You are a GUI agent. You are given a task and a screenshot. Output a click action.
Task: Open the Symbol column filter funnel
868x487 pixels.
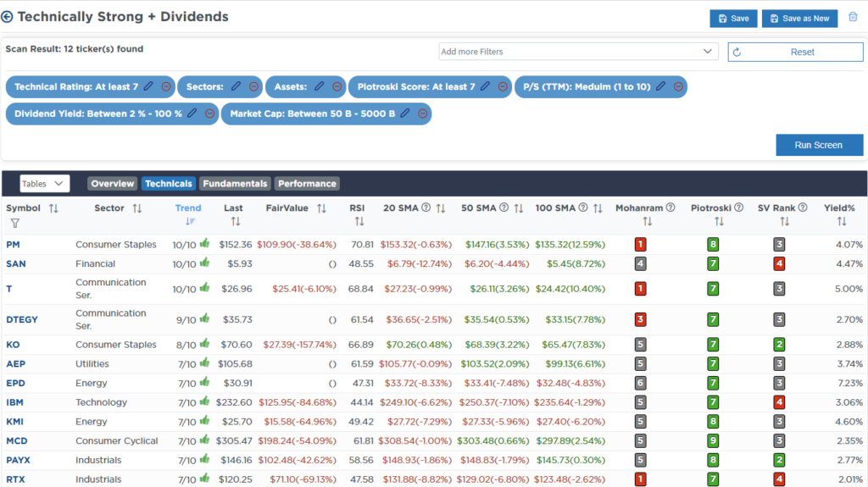click(x=15, y=223)
